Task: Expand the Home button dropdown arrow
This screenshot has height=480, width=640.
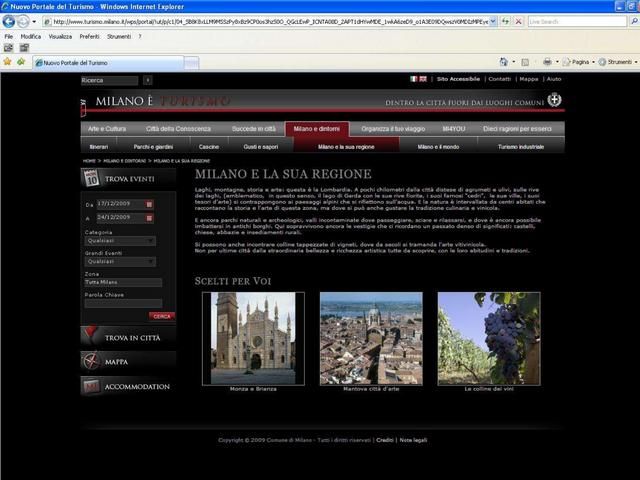Action: click(513, 62)
